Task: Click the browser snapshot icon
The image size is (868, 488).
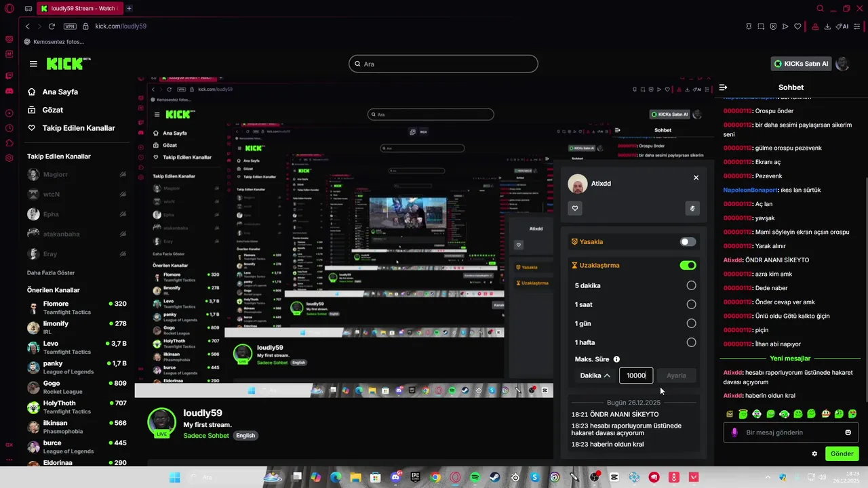Action: 761,26
